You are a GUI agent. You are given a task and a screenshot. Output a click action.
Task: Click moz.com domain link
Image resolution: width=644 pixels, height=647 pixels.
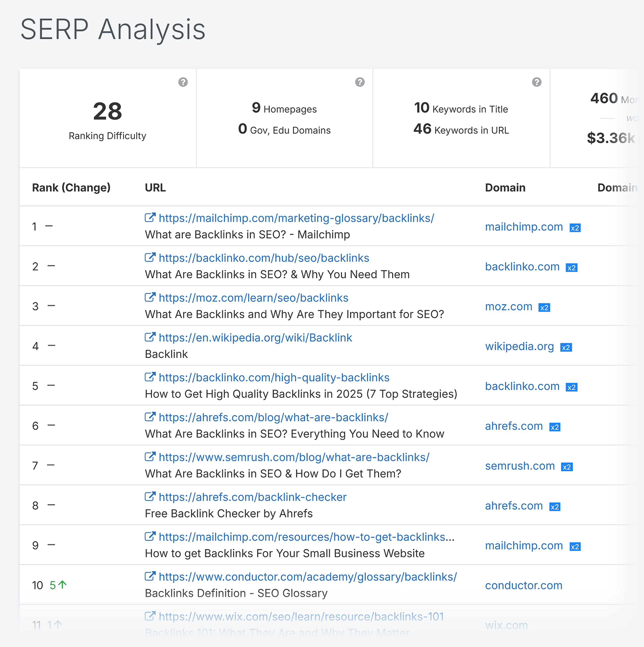pyautogui.click(x=509, y=307)
